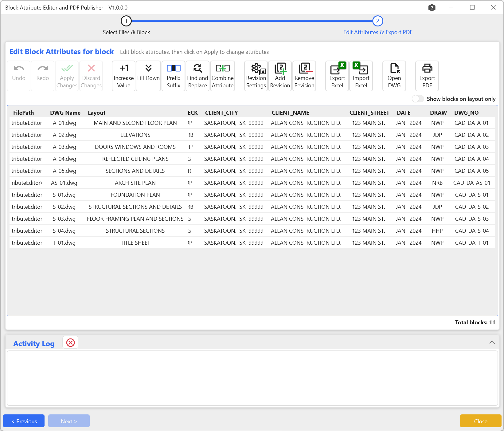Click the orange Close button
Viewport: 504px width, 431px height.
(481, 421)
